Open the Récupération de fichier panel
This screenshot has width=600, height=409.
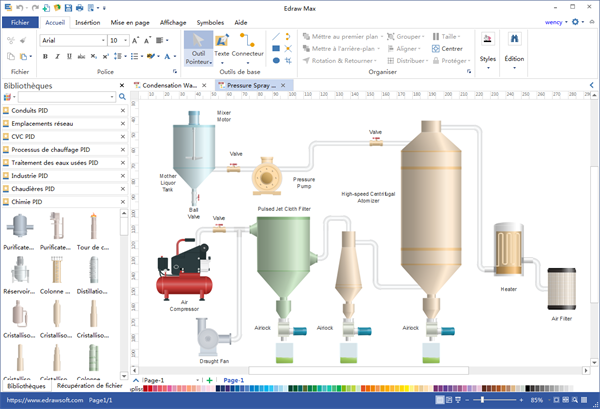pyautogui.click(x=90, y=385)
